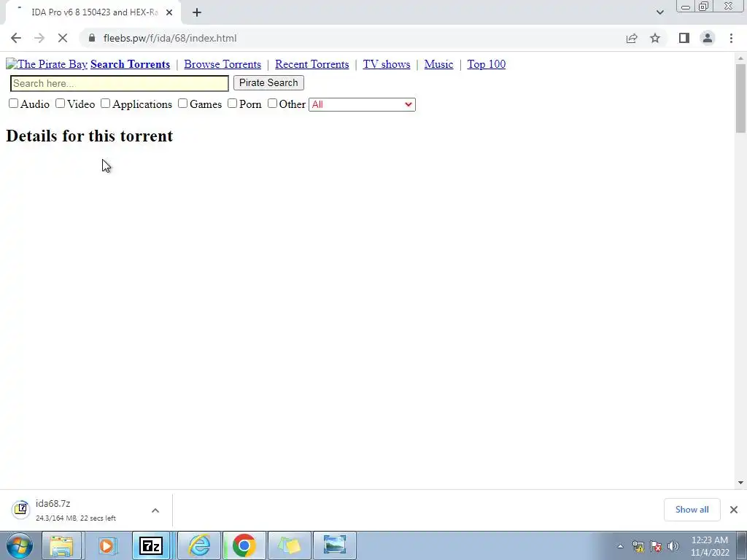Screen dimensions: 747x560
Task: Visit the Top 100 link
Action: 487,64
